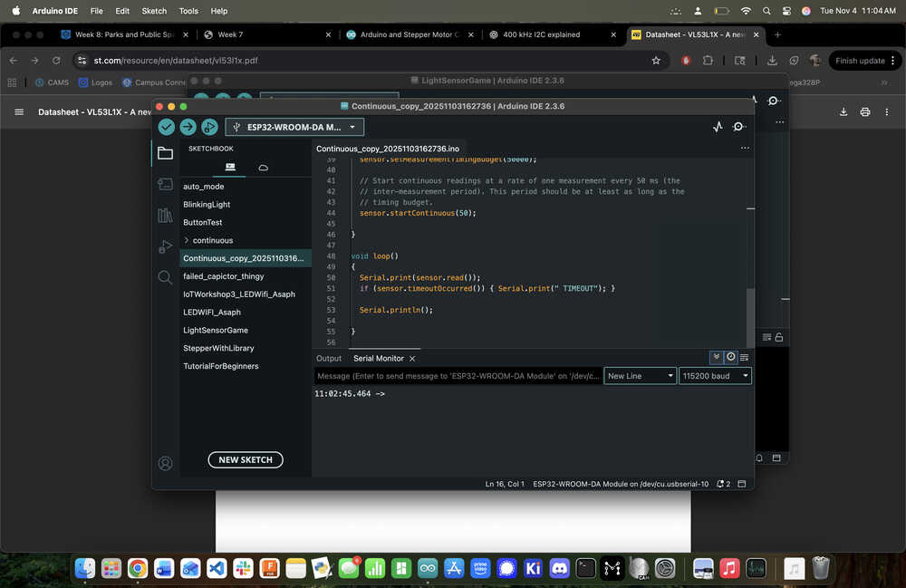906x588 pixels.
Task: Upload the sketch with the arrow button
Action: (x=188, y=127)
